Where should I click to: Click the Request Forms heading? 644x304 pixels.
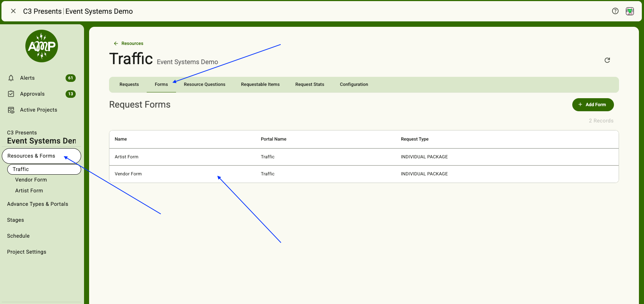click(140, 105)
